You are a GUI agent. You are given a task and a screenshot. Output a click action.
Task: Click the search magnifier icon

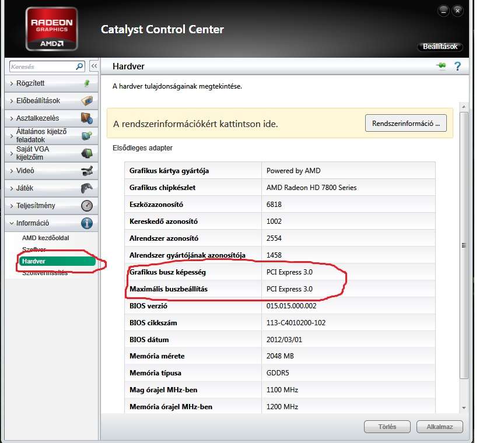[79, 66]
